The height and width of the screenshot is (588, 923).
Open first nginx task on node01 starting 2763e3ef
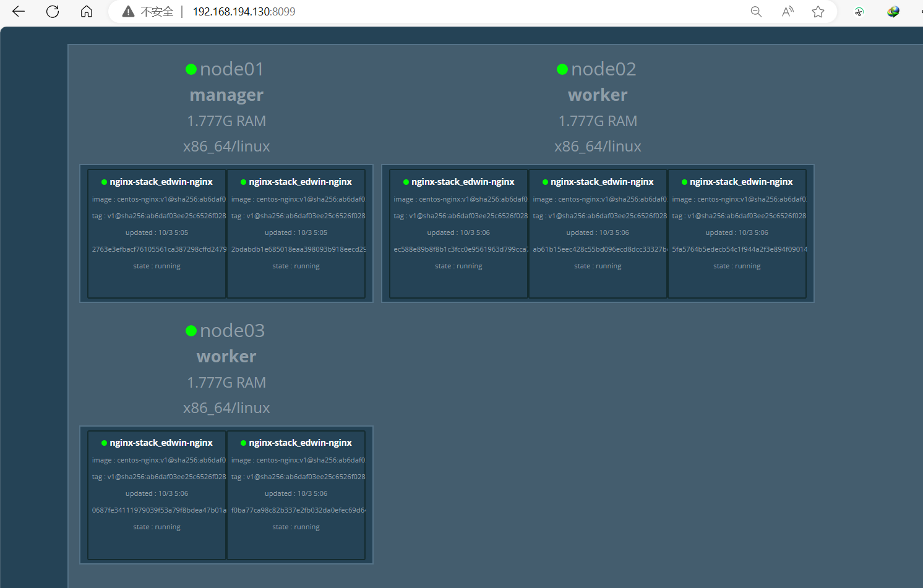click(157, 234)
